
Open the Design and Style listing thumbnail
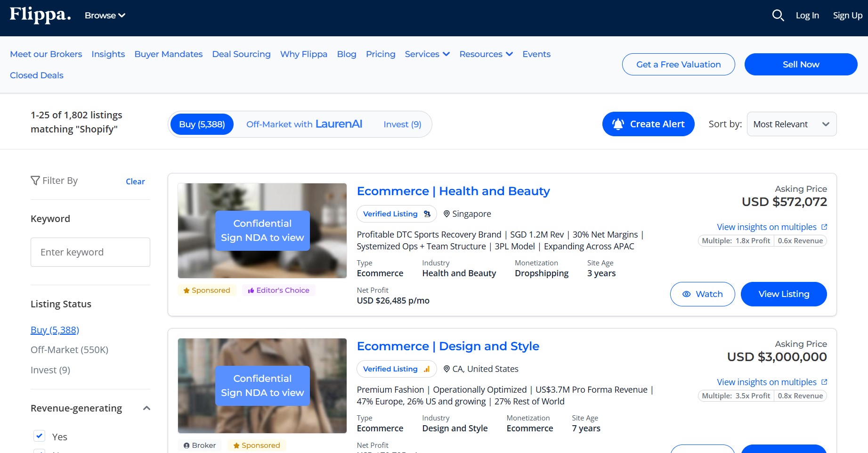click(262, 386)
